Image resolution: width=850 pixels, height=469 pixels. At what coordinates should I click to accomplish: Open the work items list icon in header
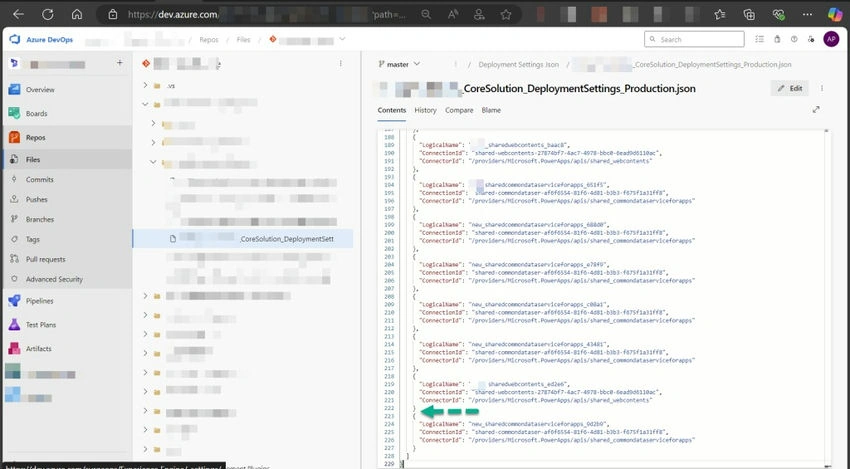click(x=759, y=39)
